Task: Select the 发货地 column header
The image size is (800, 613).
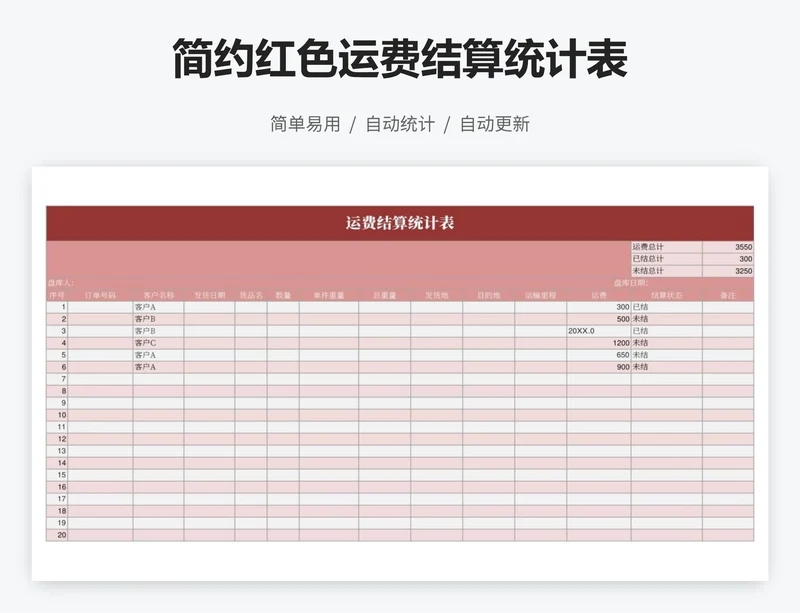Action: click(x=437, y=295)
